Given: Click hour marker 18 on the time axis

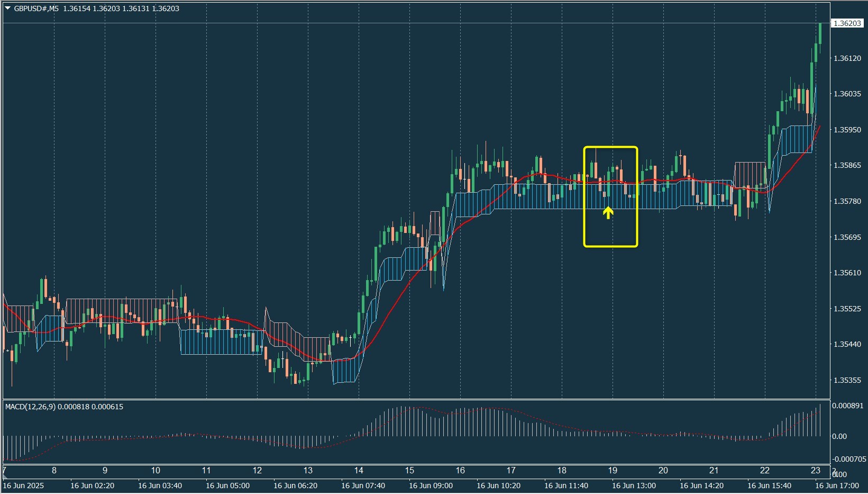Looking at the screenshot, I should 562,470.
